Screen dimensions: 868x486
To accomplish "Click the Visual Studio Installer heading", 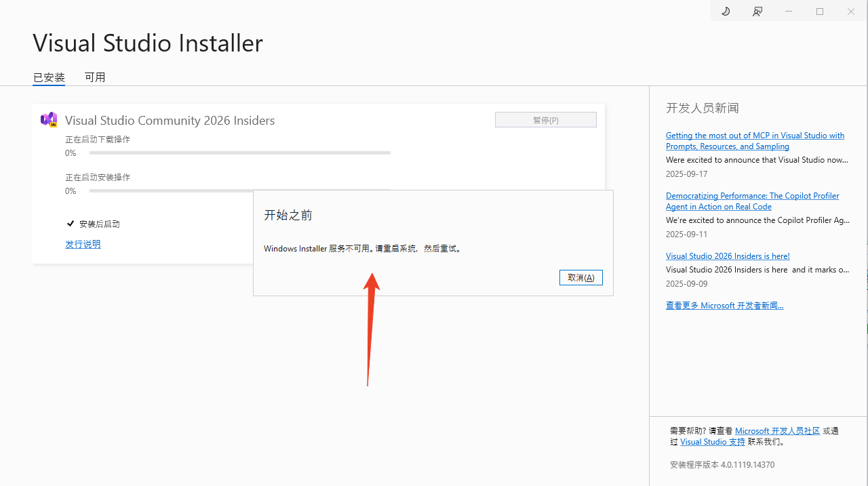I will click(x=148, y=43).
